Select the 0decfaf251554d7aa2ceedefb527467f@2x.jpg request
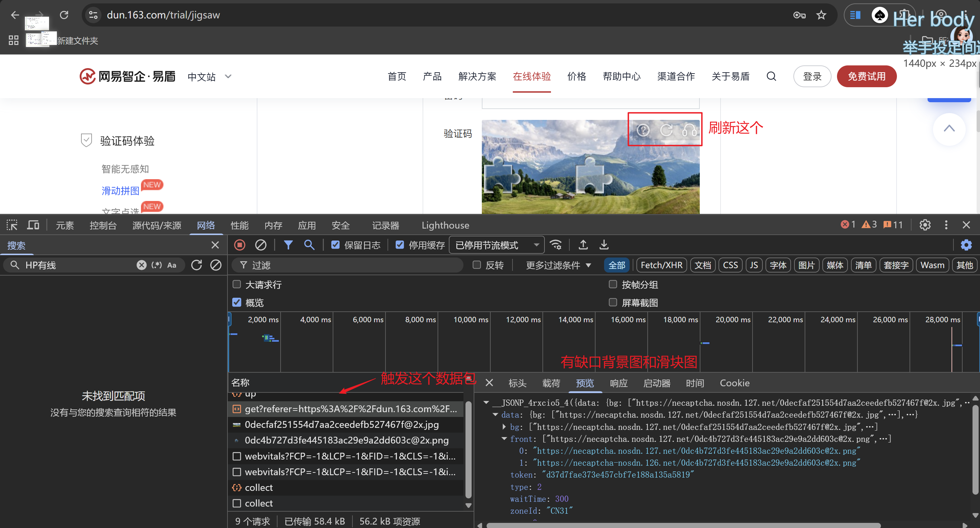Screen dimensions: 980x528 346,424
